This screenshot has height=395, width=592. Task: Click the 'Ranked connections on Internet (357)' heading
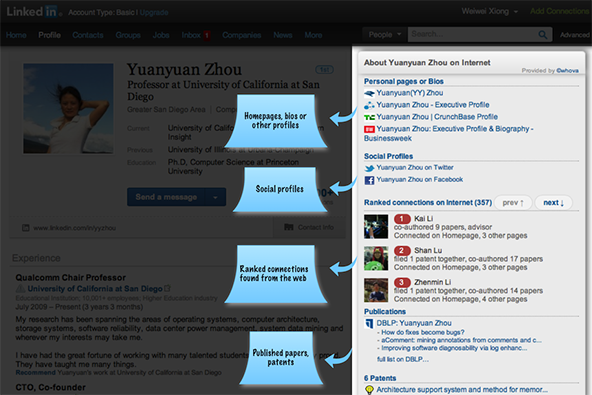click(428, 203)
